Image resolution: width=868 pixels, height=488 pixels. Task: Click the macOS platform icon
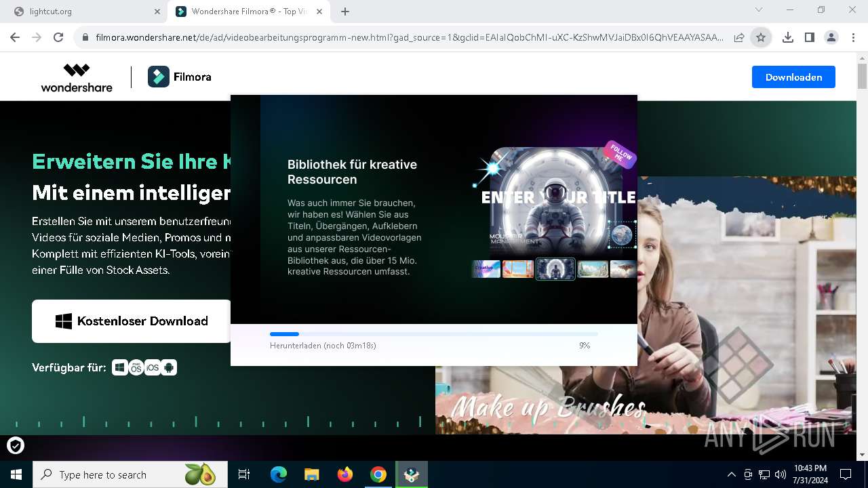click(136, 367)
